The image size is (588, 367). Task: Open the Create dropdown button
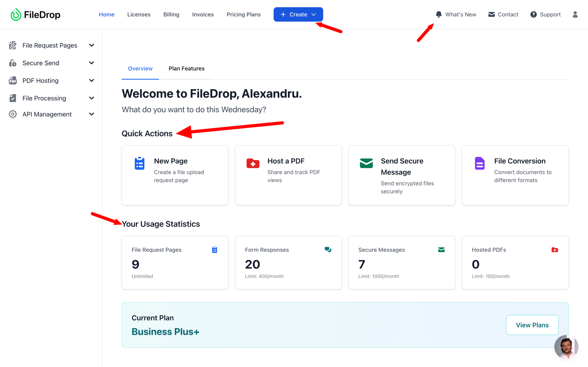point(298,14)
